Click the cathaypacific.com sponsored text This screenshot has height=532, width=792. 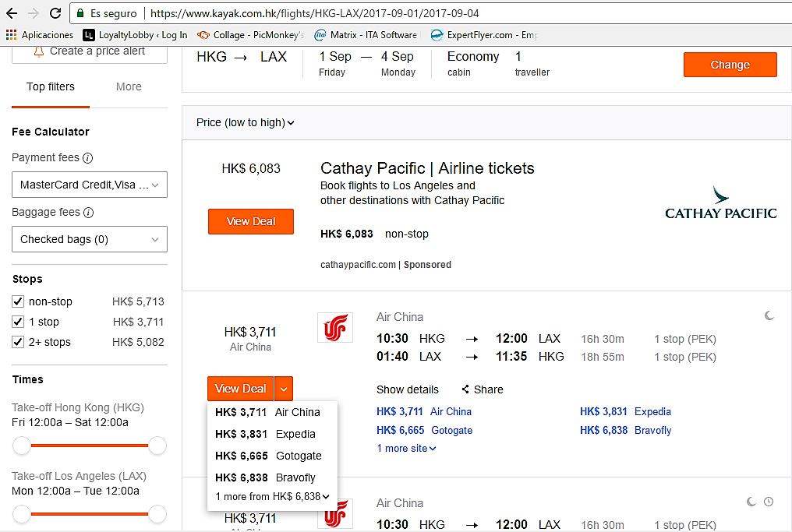tap(385, 265)
